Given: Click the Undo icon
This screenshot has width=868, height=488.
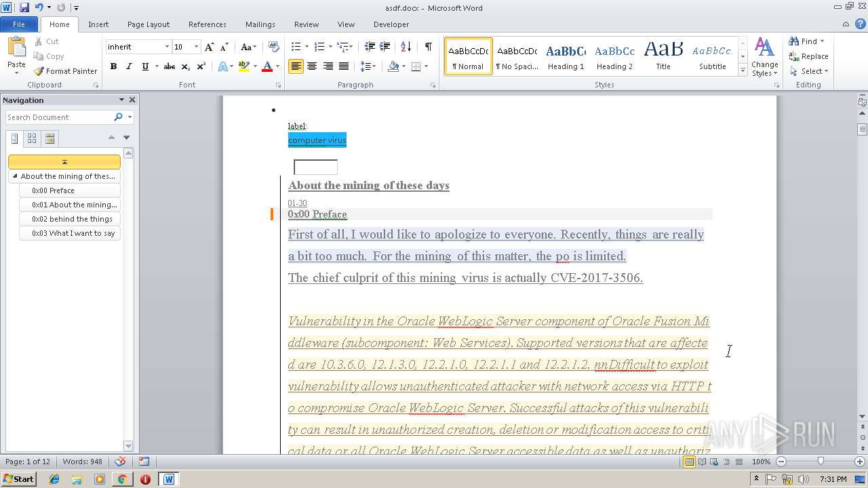Looking at the screenshot, I should (x=39, y=7).
